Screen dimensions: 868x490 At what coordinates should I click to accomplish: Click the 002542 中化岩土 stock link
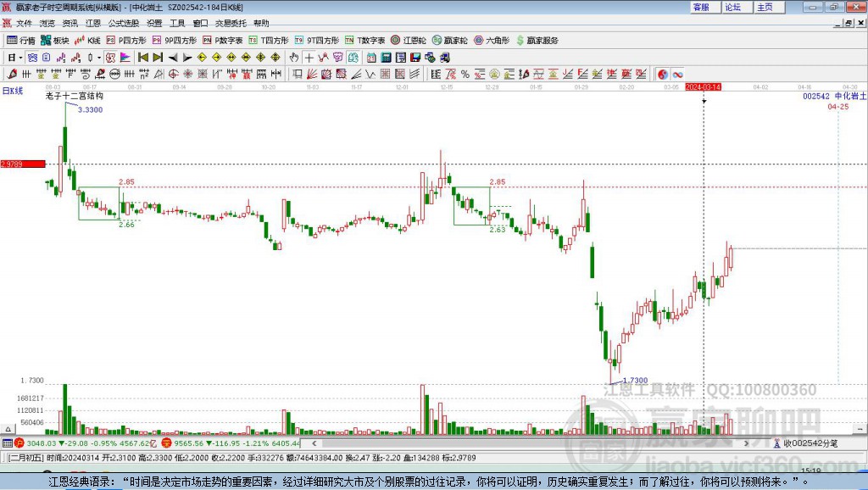click(x=834, y=97)
